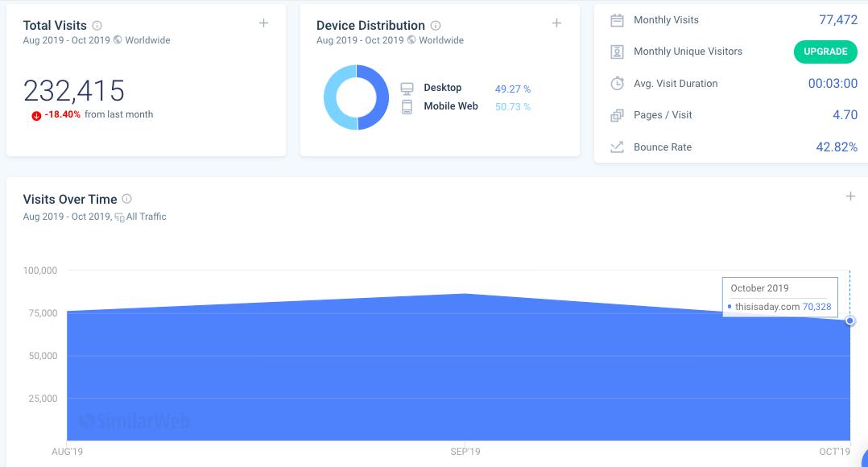Click the Monthly Unique Visitors person icon

617,52
